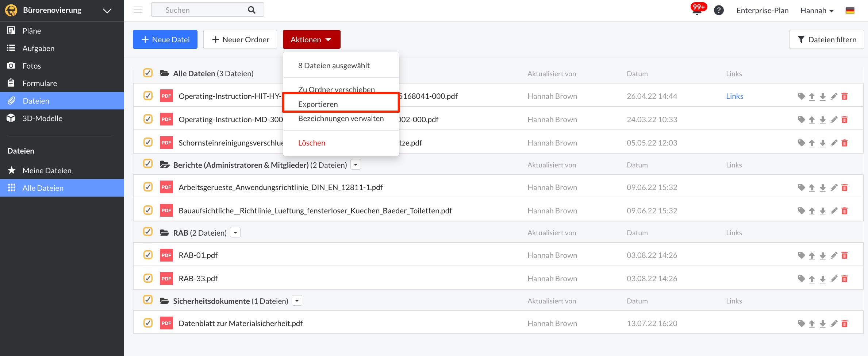
Task: Toggle checkbox for Datenblatt zur Materialsicherheit.pdf
Action: 148,323
